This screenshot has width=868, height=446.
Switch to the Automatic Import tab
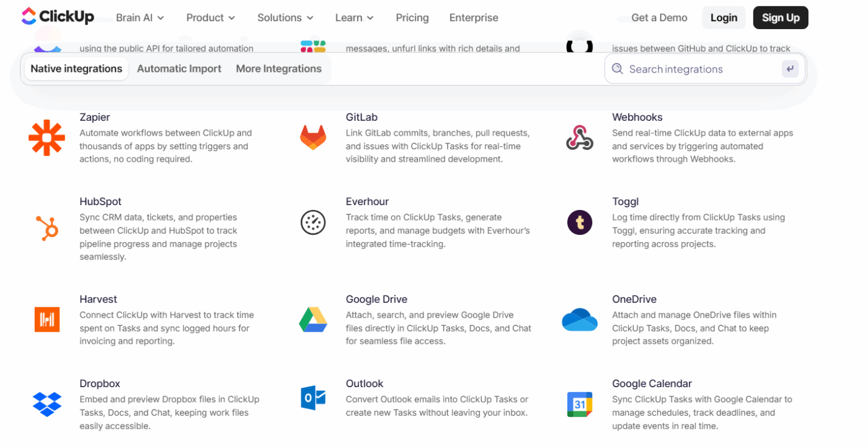[179, 69]
